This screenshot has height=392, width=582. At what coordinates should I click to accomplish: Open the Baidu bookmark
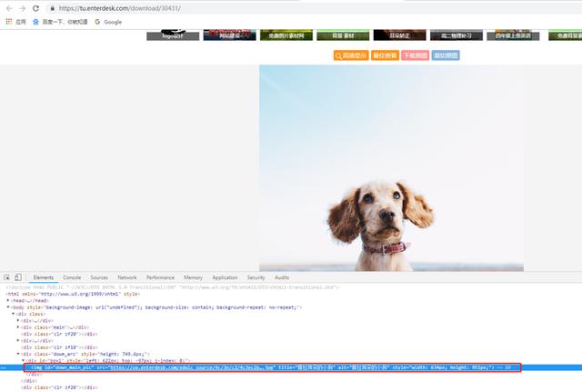(60, 22)
